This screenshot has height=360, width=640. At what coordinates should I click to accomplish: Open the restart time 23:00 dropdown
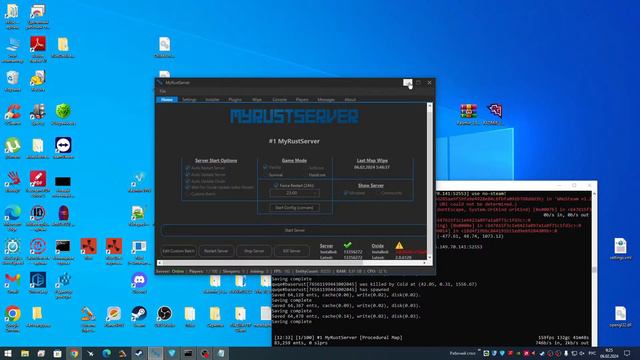pos(294,193)
